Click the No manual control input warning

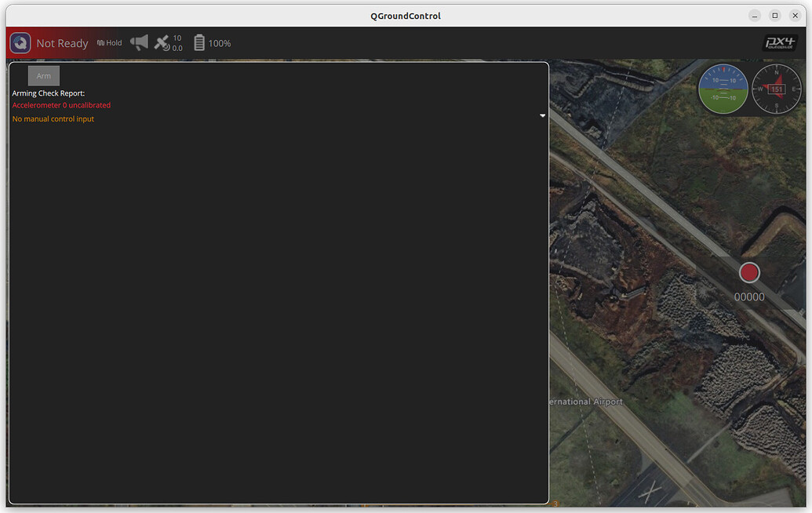coord(52,118)
